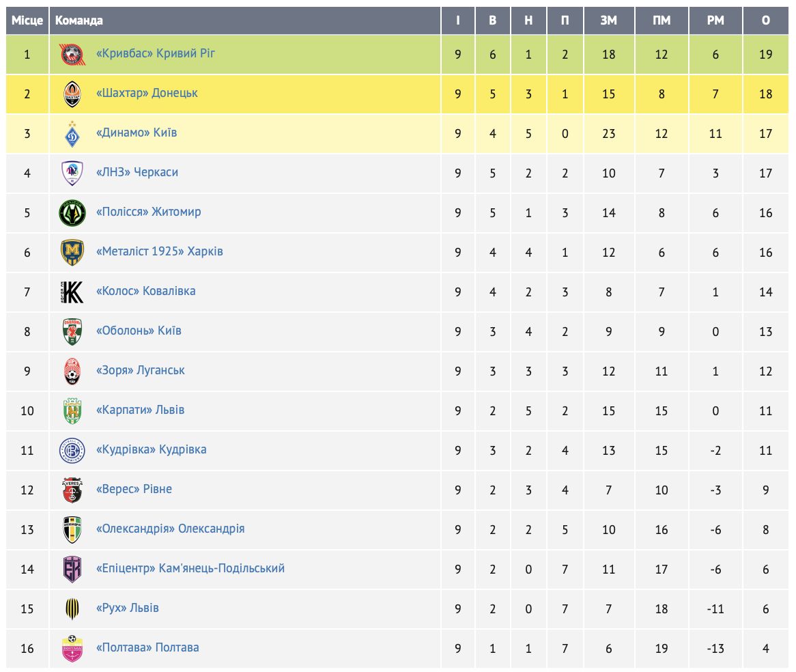
Task: Click the Kolos Kovalivka club logo
Action: [x=72, y=292]
